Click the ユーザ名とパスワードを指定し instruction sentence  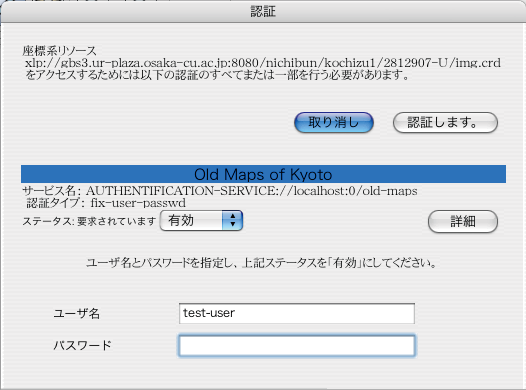[262, 263]
